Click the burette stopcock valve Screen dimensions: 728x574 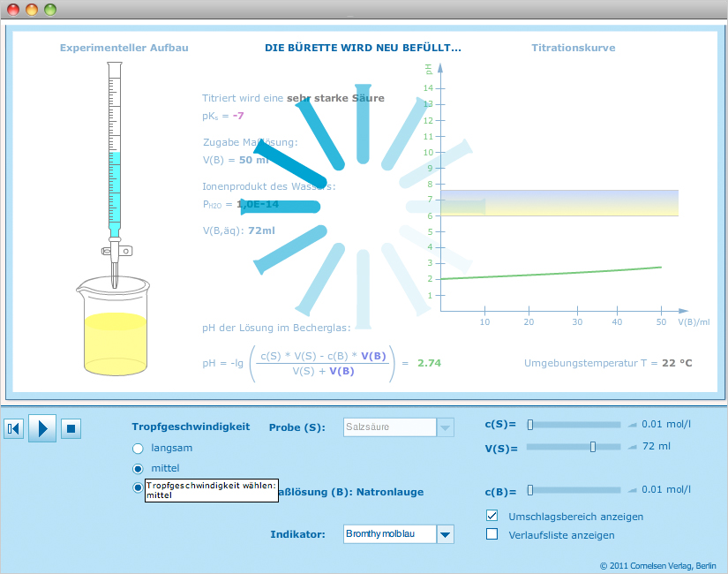[x=115, y=250]
